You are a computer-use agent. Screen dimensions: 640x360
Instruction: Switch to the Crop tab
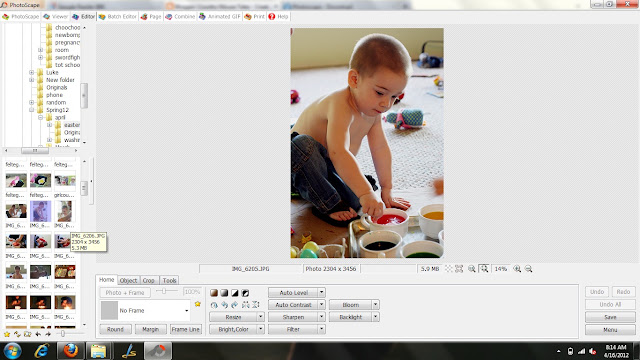[149, 280]
